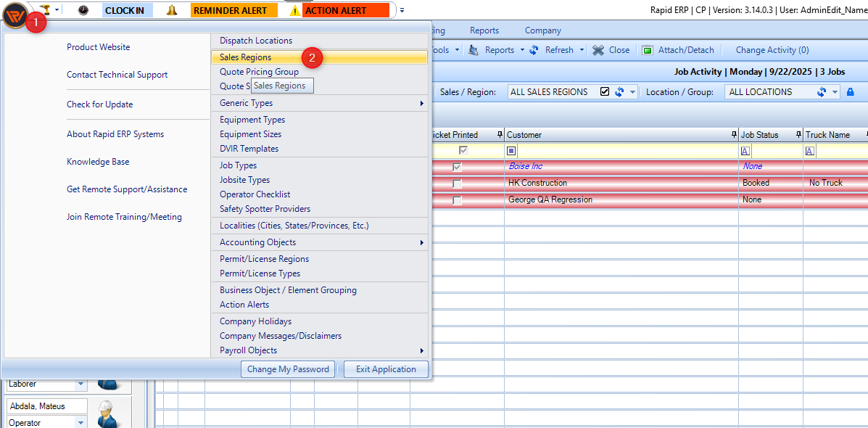Click the CLOCK IN button
Viewport: 868px width, 428px height.
(128, 11)
